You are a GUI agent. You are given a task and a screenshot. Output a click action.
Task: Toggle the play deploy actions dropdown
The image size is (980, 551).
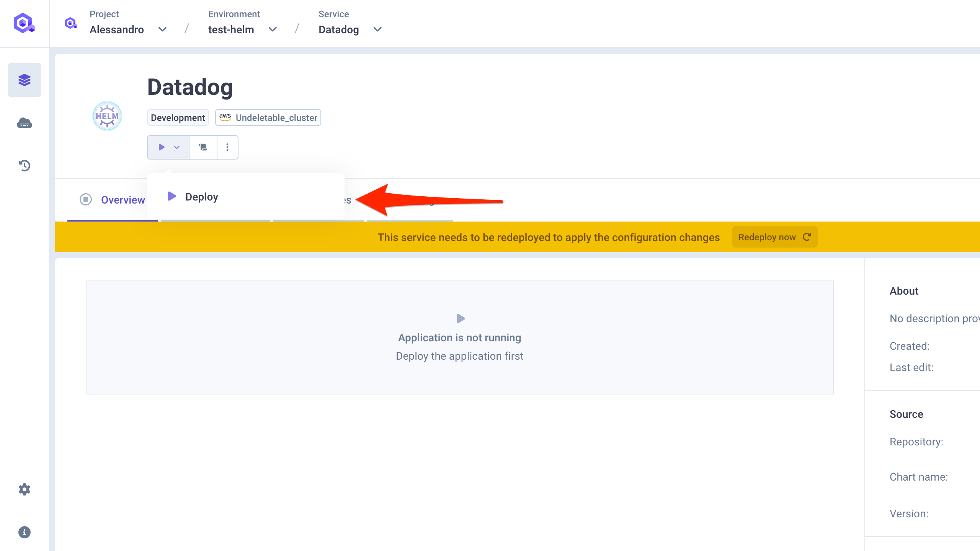tap(168, 147)
